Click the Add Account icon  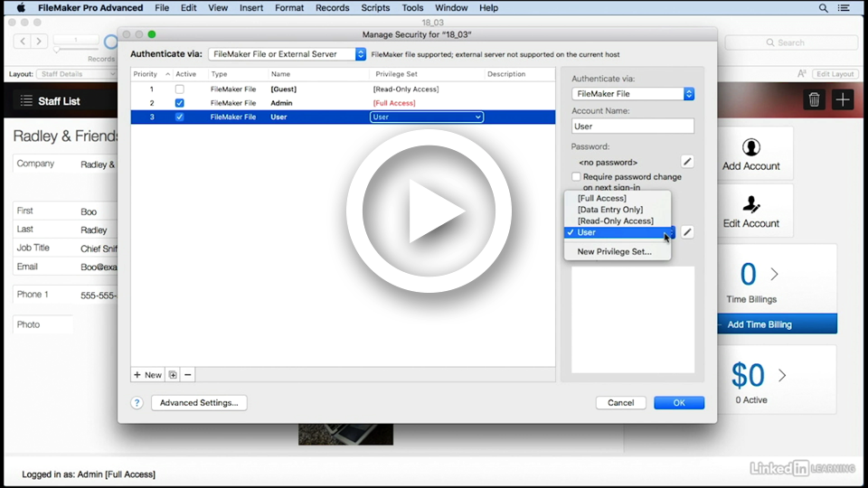[x=750, y=147]
